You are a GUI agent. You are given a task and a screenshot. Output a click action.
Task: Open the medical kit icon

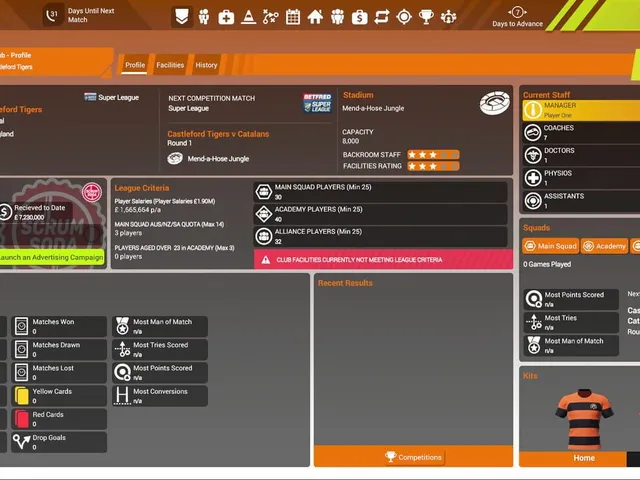point(226,17)
